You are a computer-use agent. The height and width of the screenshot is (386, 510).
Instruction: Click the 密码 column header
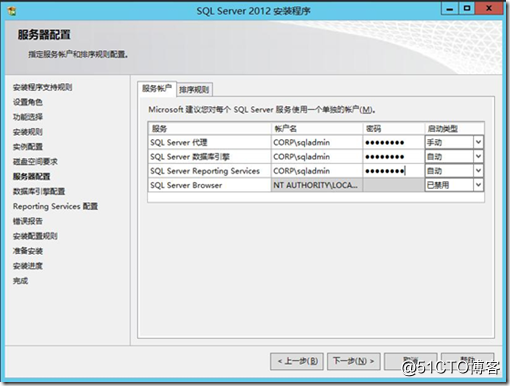393,128
